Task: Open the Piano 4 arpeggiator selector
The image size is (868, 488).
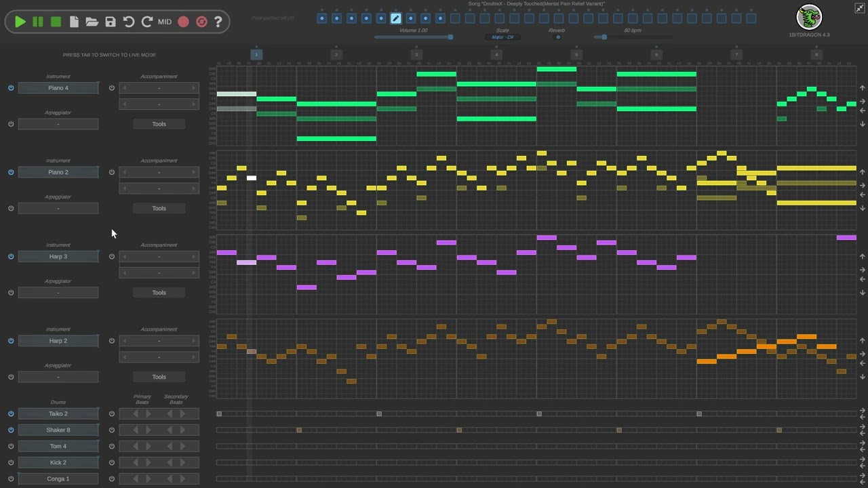Action: pos(58,124)
